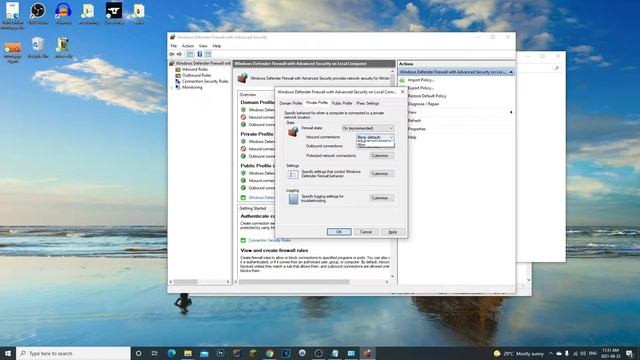Viewport: 640px width, 360px height.
Task: Click Diagnose / Repair action
Action: point(423,104)
